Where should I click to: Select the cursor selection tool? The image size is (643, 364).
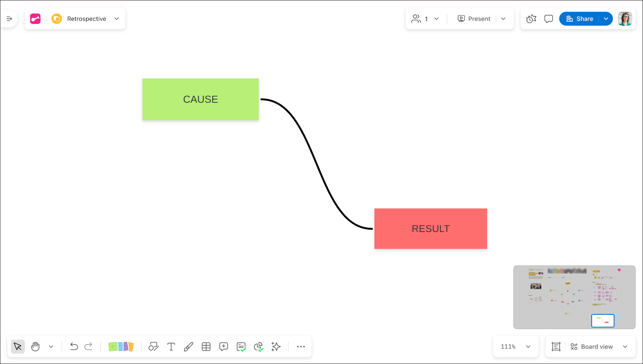[x=17, y=347]
